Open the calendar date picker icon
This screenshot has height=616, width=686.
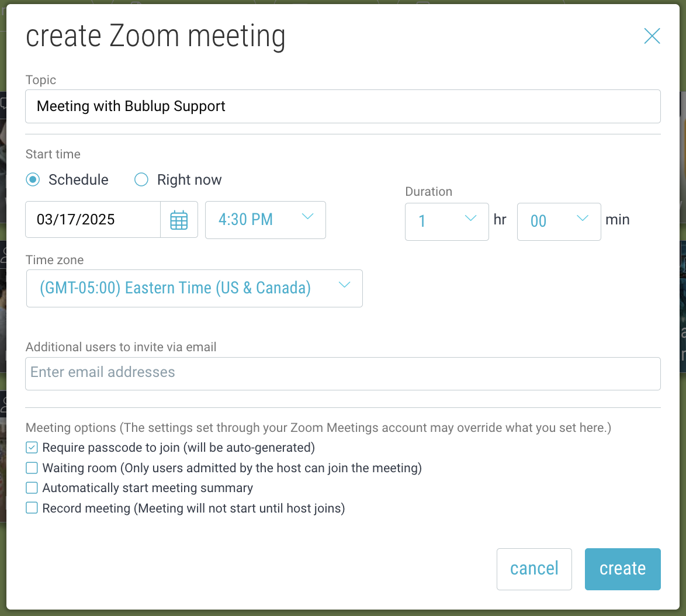[x=179, y=220]
